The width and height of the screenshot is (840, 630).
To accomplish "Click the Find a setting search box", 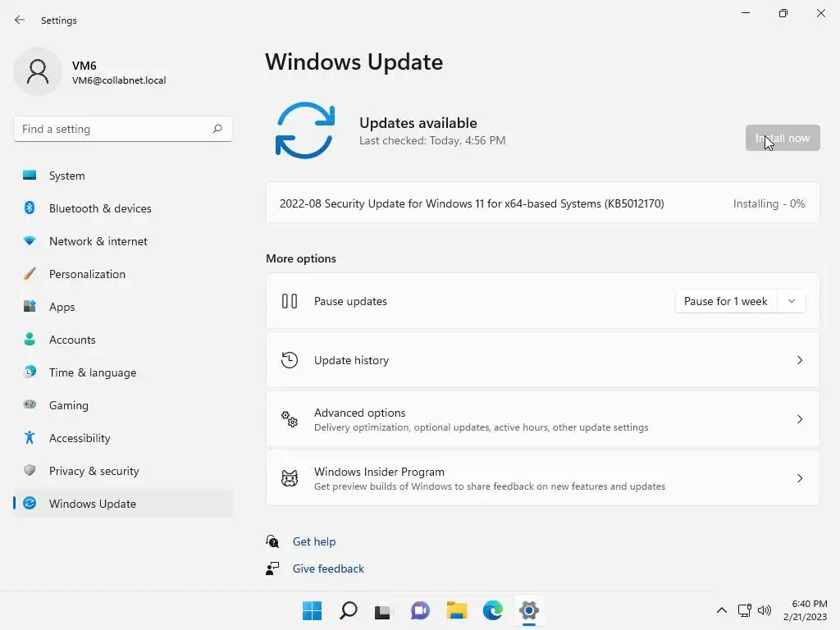I will (123, 129).
